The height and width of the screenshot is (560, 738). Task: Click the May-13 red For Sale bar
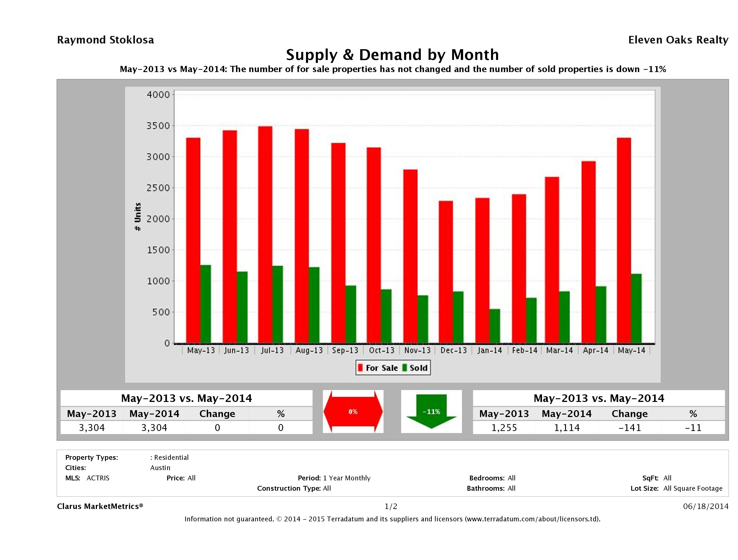(193, 240)
